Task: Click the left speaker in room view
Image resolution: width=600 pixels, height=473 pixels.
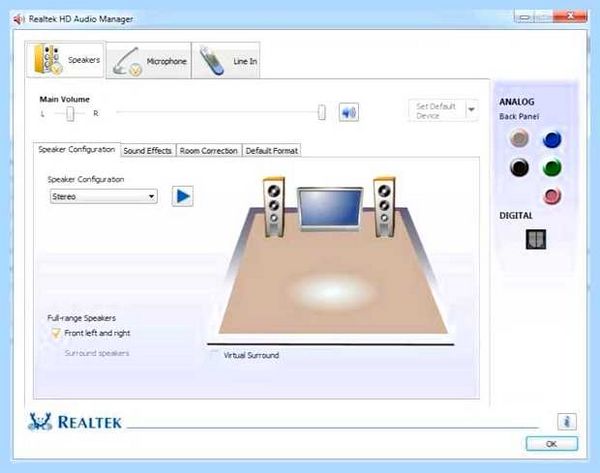Action: (274, 207)
